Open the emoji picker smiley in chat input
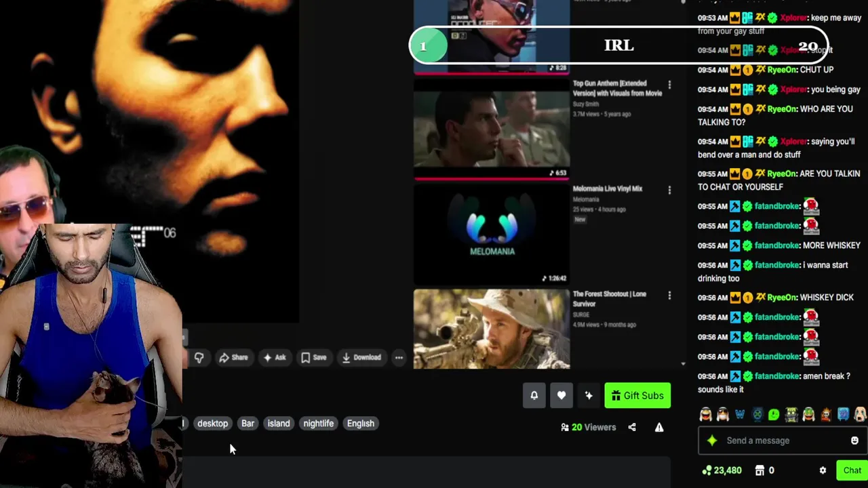 click(854, 441)
